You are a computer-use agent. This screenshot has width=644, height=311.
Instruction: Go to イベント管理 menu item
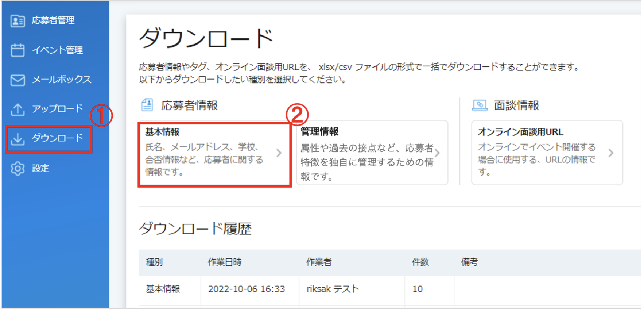pos(58,50)
